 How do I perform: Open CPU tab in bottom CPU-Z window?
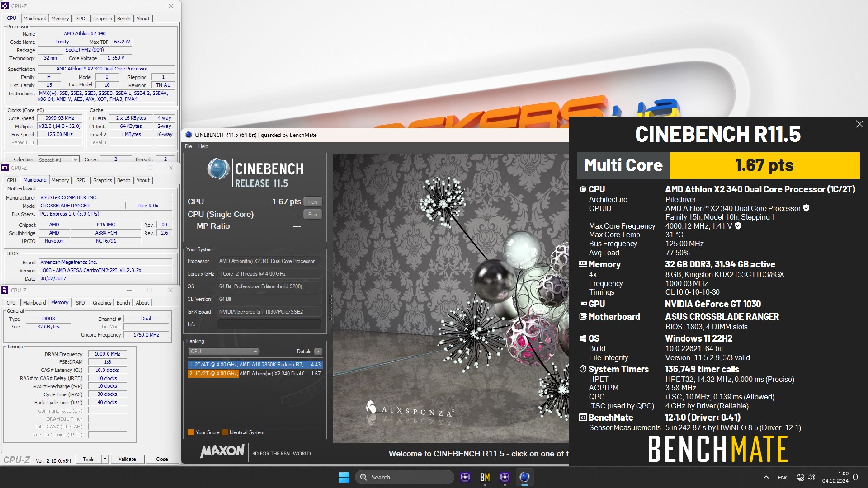(11, 303)
